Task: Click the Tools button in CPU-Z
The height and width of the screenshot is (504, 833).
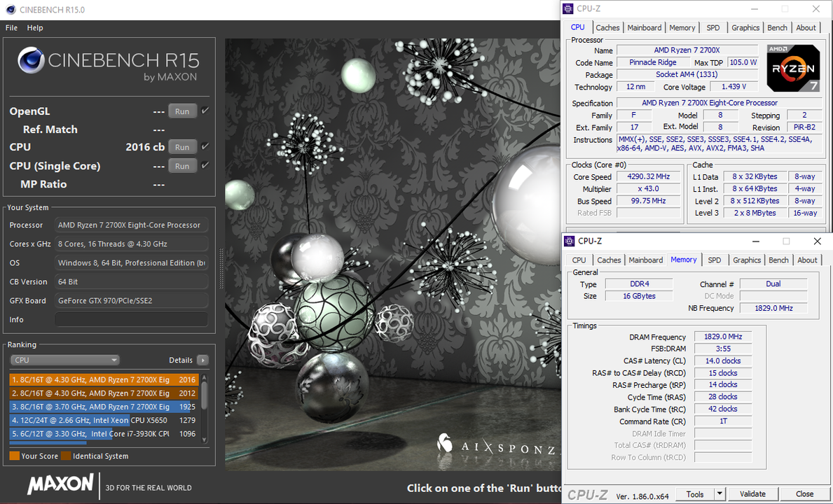Action: (x=695, y=494)
